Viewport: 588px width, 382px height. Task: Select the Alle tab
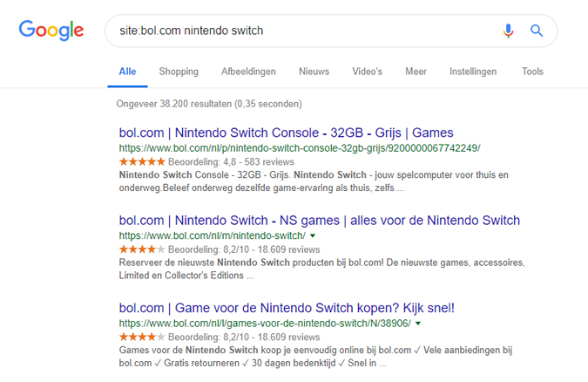(x=127, y=72)
